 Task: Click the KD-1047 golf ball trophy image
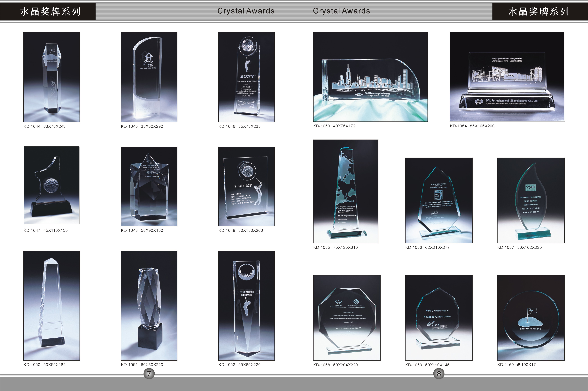[x=52, y=185]
